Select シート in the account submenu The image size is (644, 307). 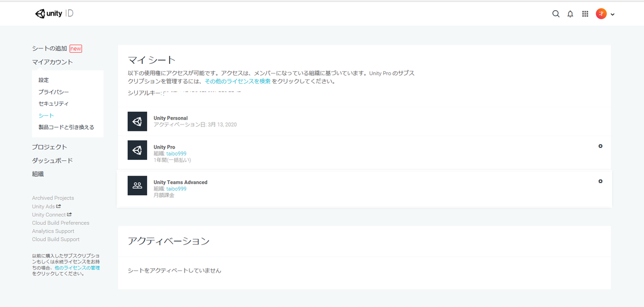[x=46, y=115]
